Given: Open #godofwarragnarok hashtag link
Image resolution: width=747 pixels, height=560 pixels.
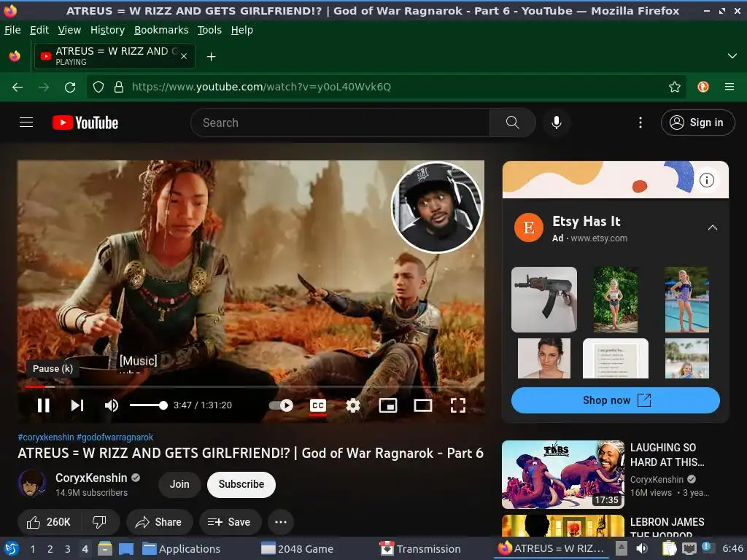Looking at the screenshot, I should [115, 437].
